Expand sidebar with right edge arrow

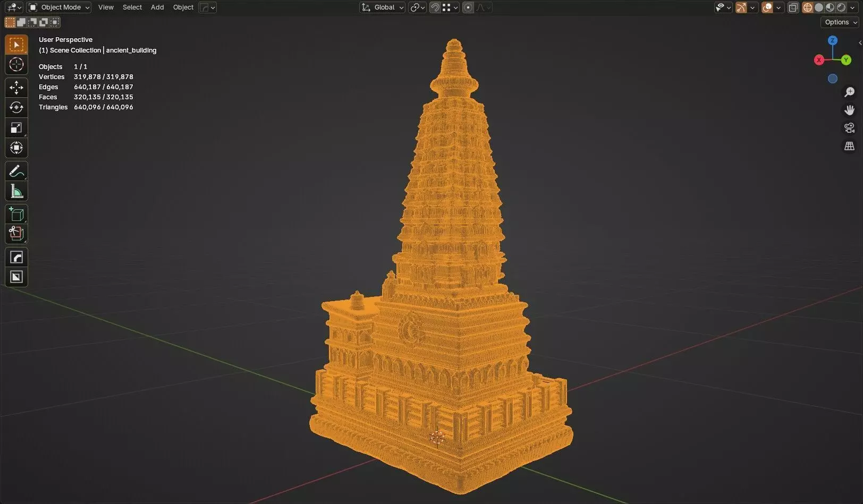coord(860,43)
